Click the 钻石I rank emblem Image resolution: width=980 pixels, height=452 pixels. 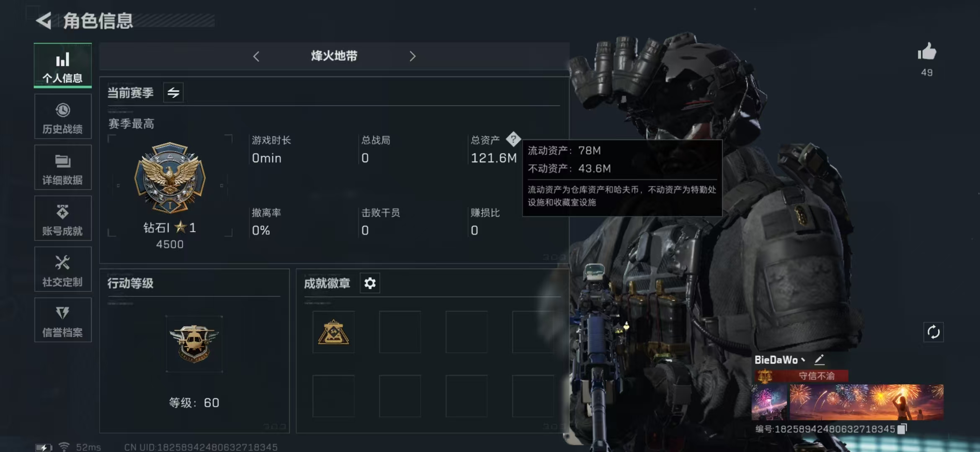point(170,177)
